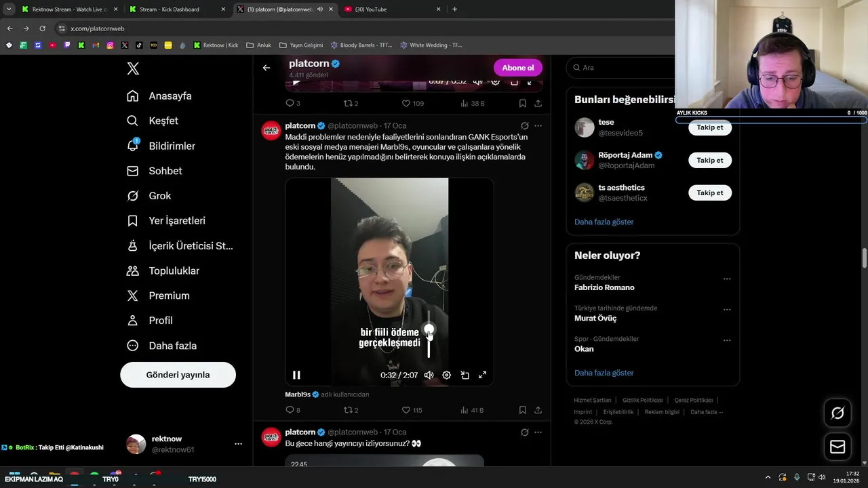Share the post with 38 B views
This screenshot has width=868, height=488.
click(x=538, y=104)
